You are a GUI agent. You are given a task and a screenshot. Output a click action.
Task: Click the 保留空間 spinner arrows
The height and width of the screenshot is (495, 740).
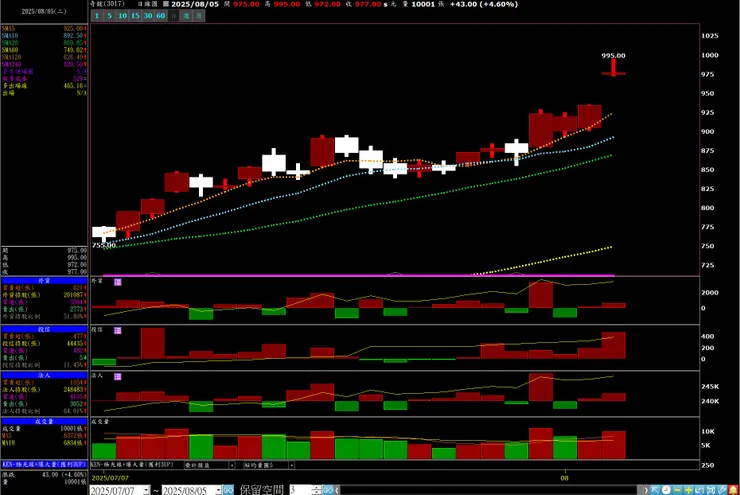tap(316, 490)
